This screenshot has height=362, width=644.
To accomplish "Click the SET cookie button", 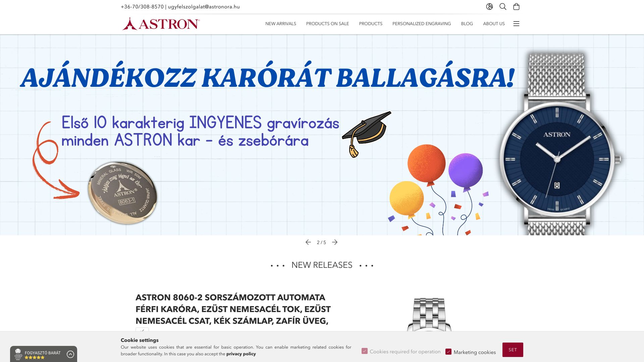I will pyautogui.click(x=513, y=350).
